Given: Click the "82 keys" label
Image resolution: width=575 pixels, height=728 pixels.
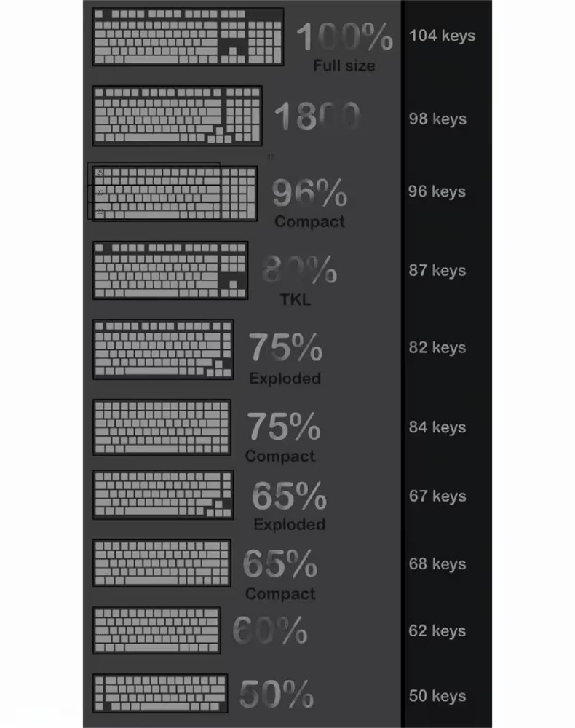Looking at the screenshot, I should click(x=437, y=347).
